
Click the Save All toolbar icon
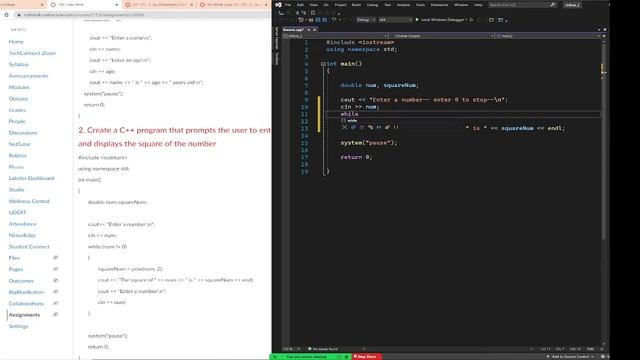(x=324, y=20)
